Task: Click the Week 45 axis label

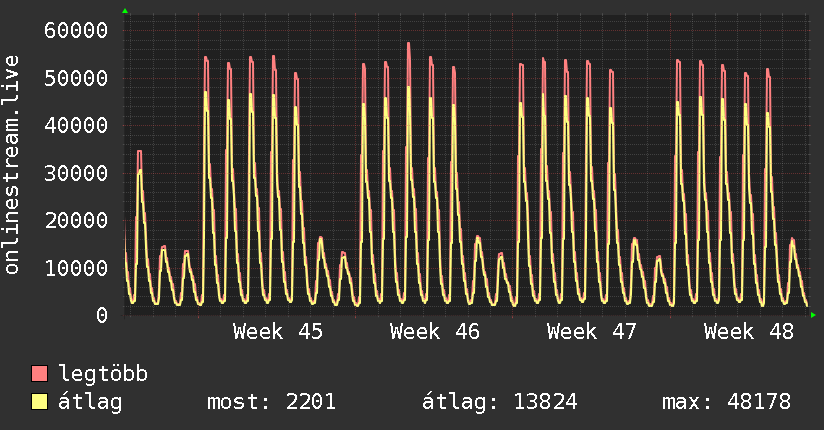Action: [x=278, y=332]
